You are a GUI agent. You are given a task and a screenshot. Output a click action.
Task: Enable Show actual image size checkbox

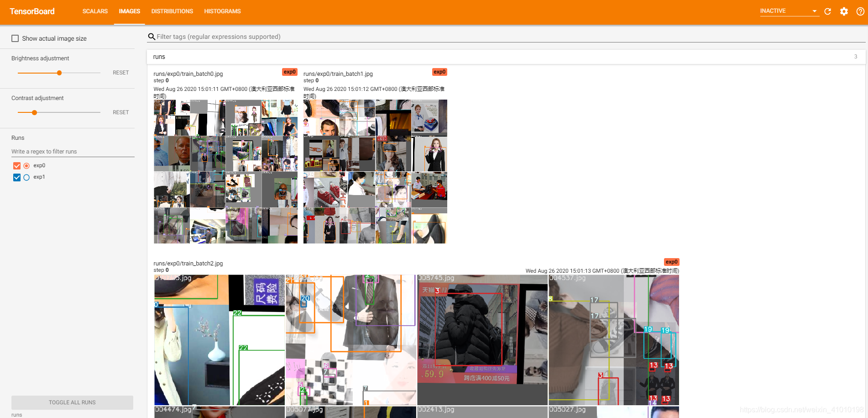pos(15,38)
